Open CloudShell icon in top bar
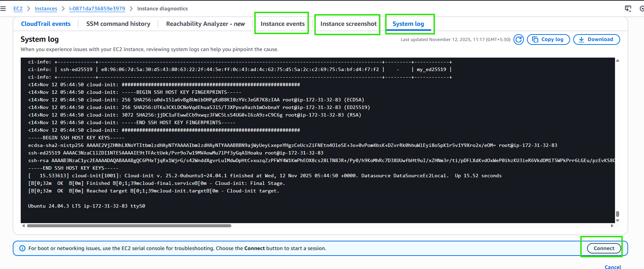The height and width of the screenshot is (269, 644). 628,9
